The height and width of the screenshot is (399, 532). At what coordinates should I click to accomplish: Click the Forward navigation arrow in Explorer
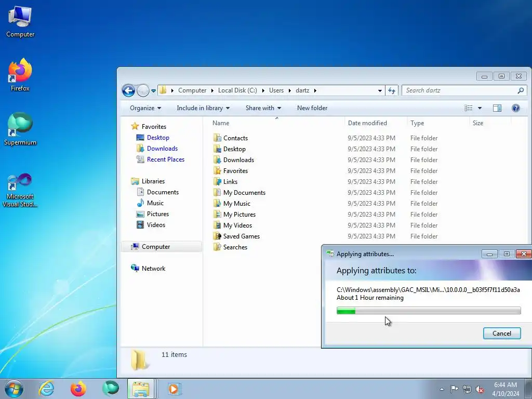pyautogui.click(x=143, y=90)
